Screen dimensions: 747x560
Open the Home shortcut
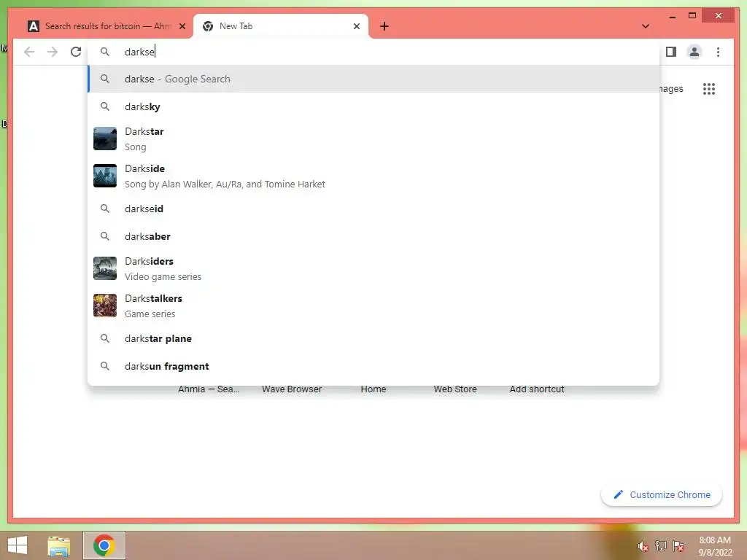click(373, 389)
